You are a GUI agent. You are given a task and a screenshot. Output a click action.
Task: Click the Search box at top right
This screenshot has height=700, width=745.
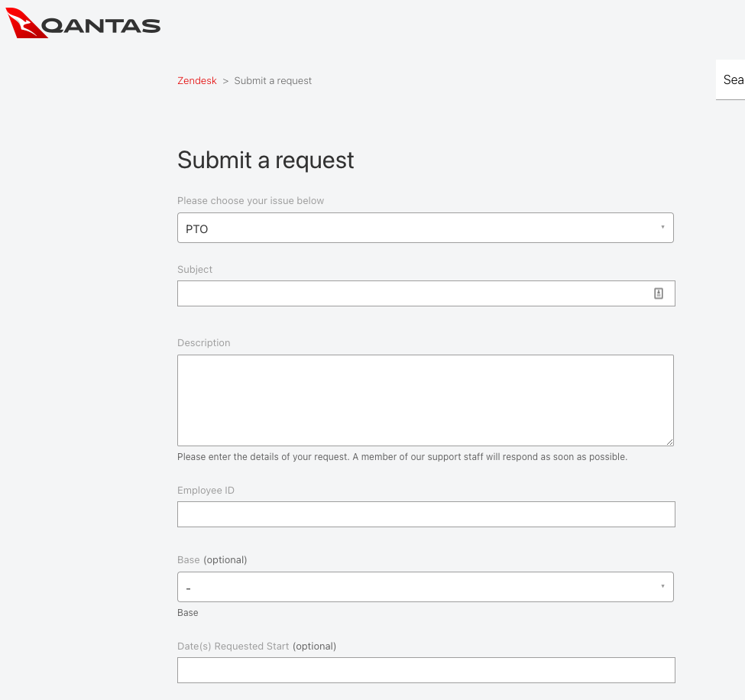coord(732,79)
